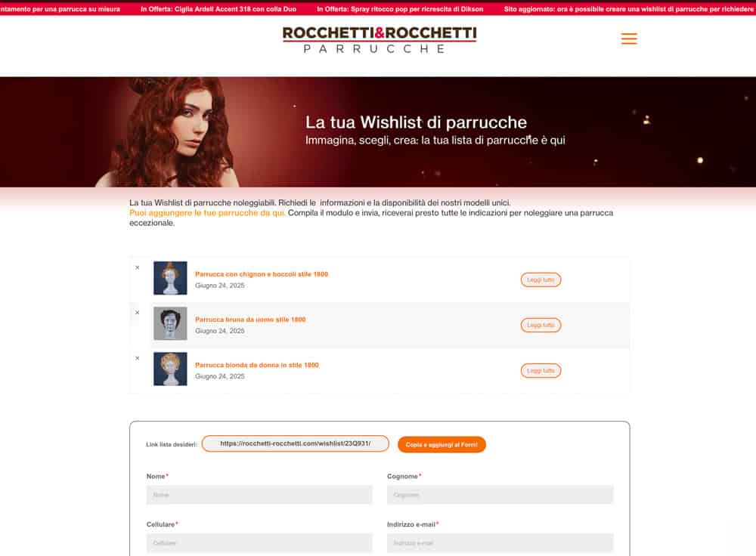Click Leggi tutto for the chignon wig
The height and width of the screenshot is (556, 756).
tap(541, 280)
